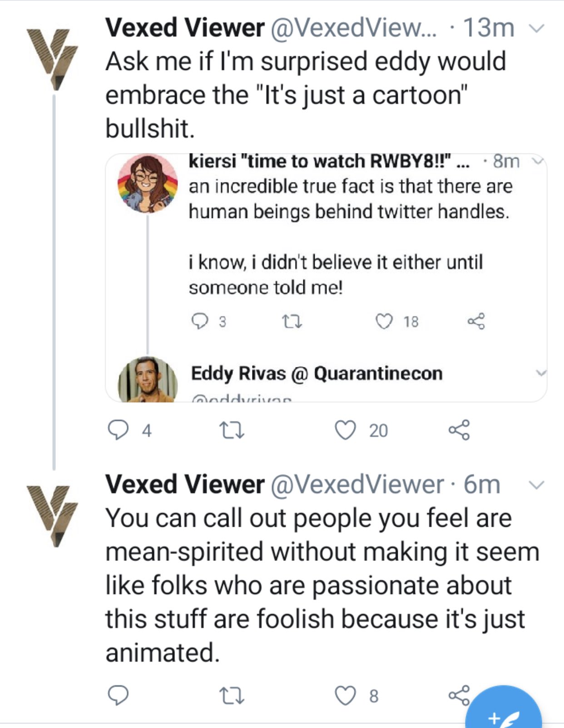Open Eddy Rivas @ Quarantinecon profile name
564x728 pixels.
click(317, 373)
